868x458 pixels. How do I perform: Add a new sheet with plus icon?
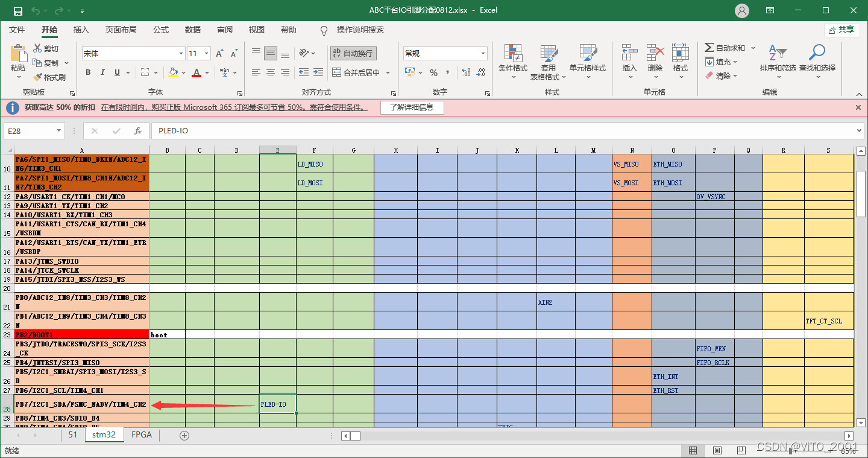pyautogui.click(x=184, y=435)
